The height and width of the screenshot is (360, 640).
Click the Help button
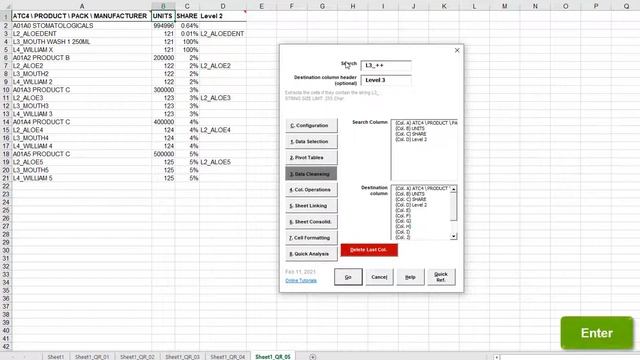pyautogui.click(x=410, y=277)
